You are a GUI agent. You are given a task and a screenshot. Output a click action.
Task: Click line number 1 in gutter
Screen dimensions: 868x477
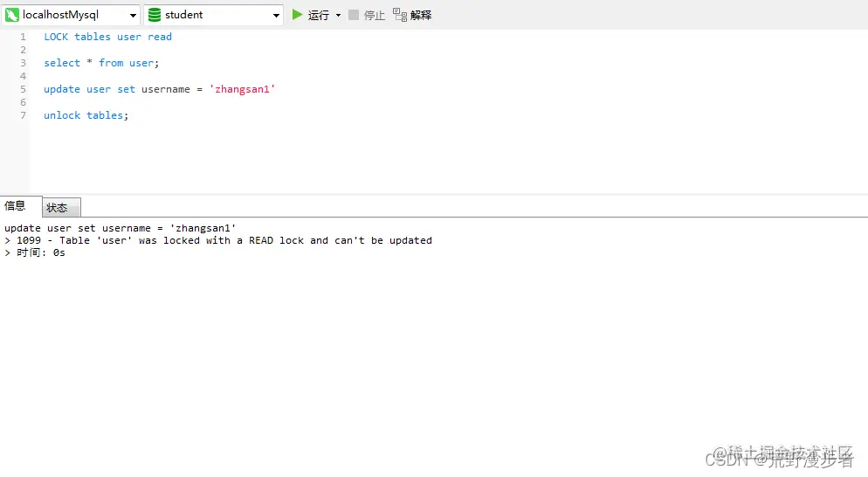tap(23, 37)
